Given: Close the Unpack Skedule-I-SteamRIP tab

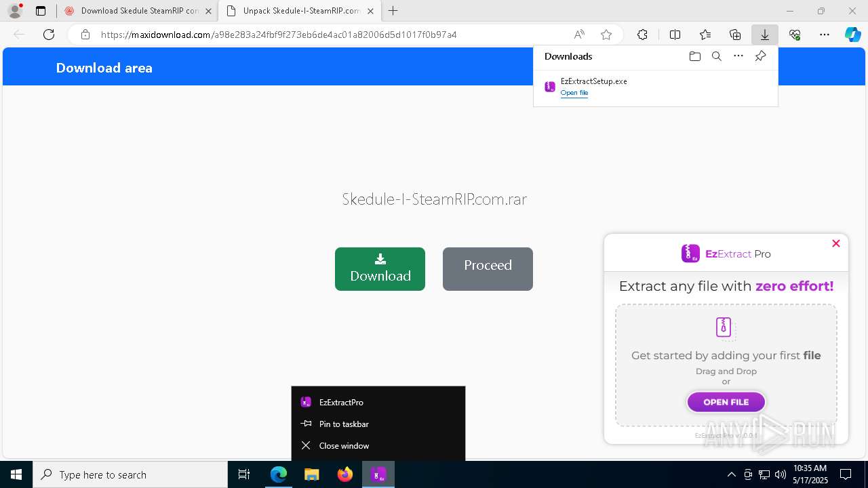Looking at the screenshot, I should coord(370,11).
